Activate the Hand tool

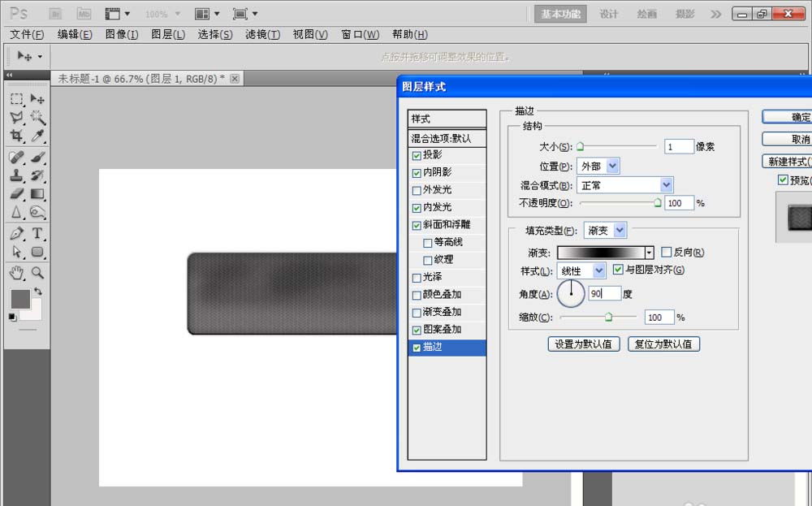point(16,273)
